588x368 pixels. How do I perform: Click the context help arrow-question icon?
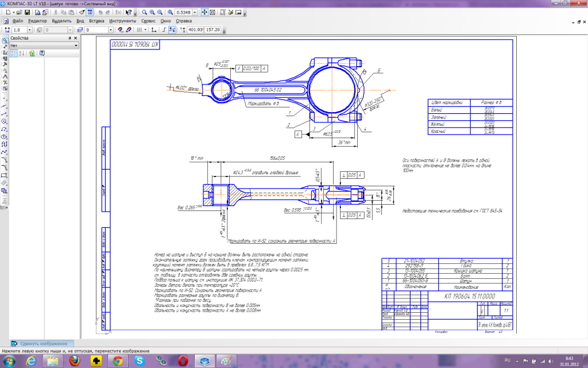(129, 13)
